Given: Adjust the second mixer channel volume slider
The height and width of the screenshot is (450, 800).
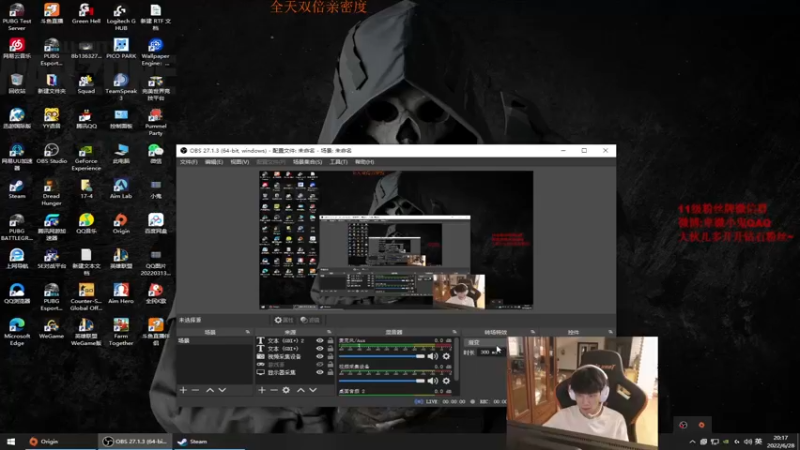Looking at the screenshot, I should tap(382, 381).
